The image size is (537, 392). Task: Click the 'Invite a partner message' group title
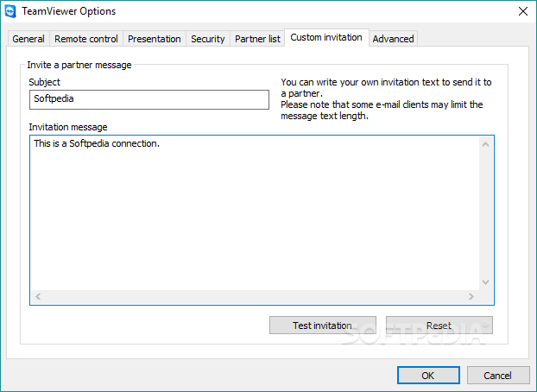79,65
